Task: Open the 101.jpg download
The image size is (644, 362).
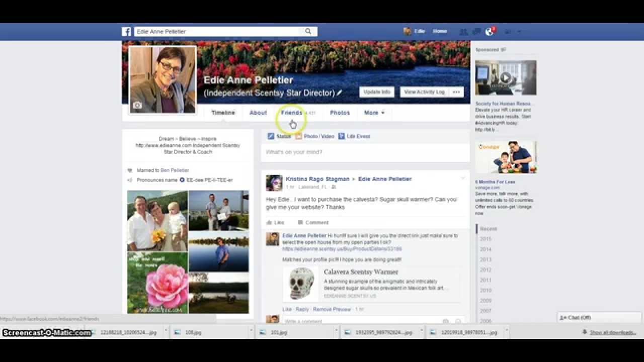Action: point(296,332)
